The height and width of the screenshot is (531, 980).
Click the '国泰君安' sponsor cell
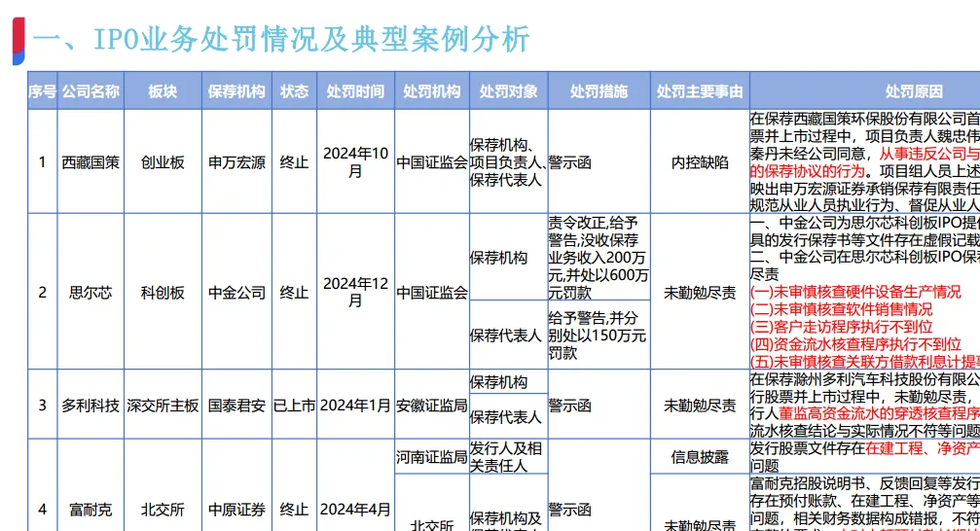(236, 405)
